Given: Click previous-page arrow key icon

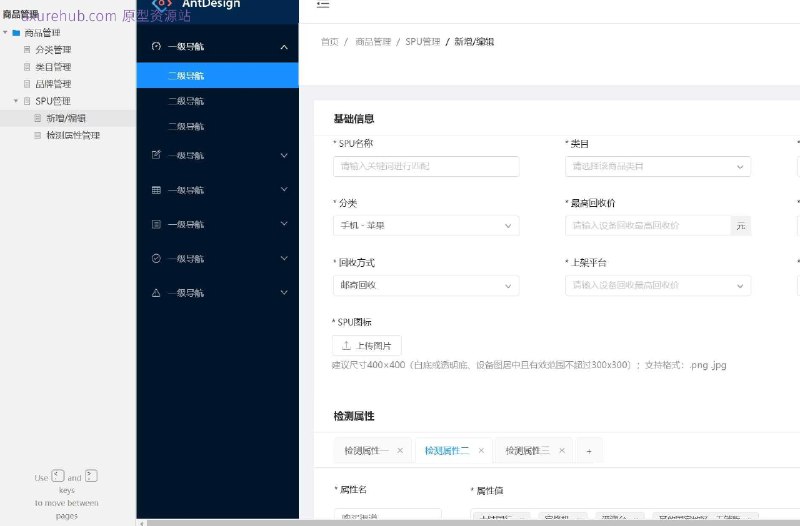Looking at the screenshot, I should (58, 476).
